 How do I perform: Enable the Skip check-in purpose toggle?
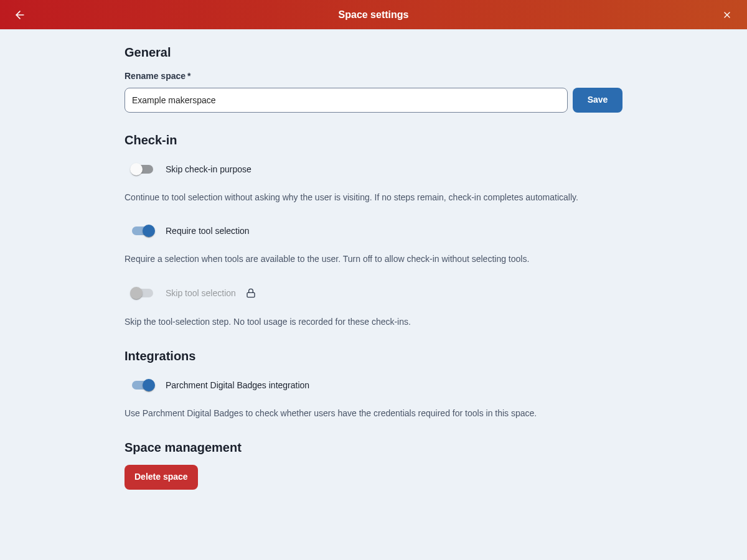coord(142,169)
